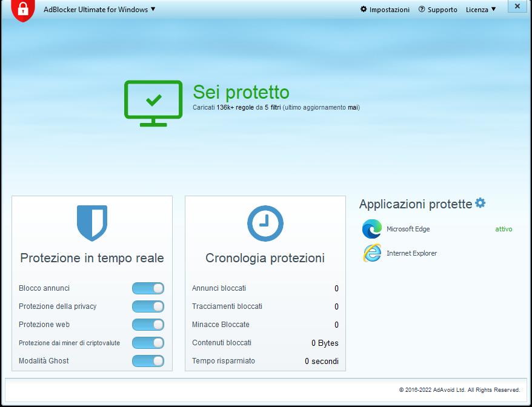This screenshot has width=532, height=407.
Task: Toggle Protezione web switch
Action: click(148, 325)
